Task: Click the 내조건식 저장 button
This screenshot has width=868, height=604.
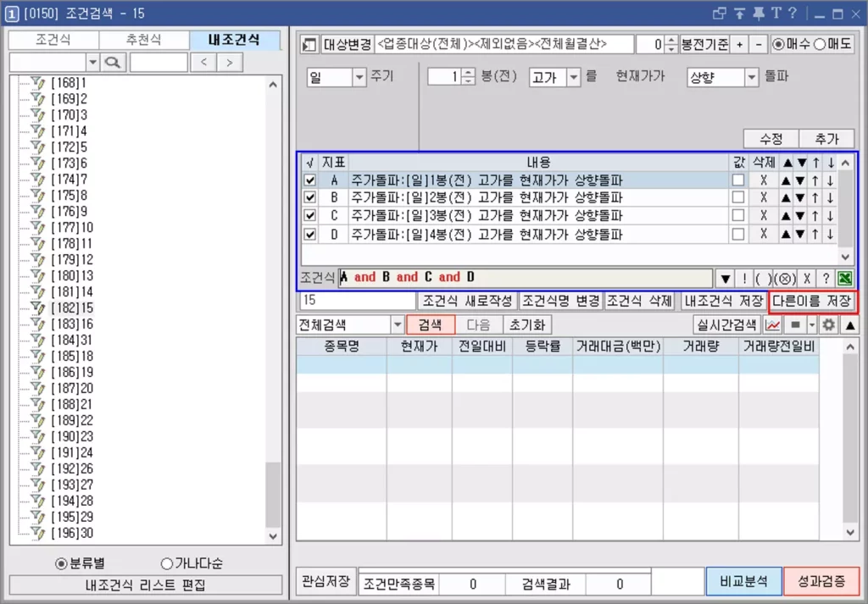Action: [724, 301]
